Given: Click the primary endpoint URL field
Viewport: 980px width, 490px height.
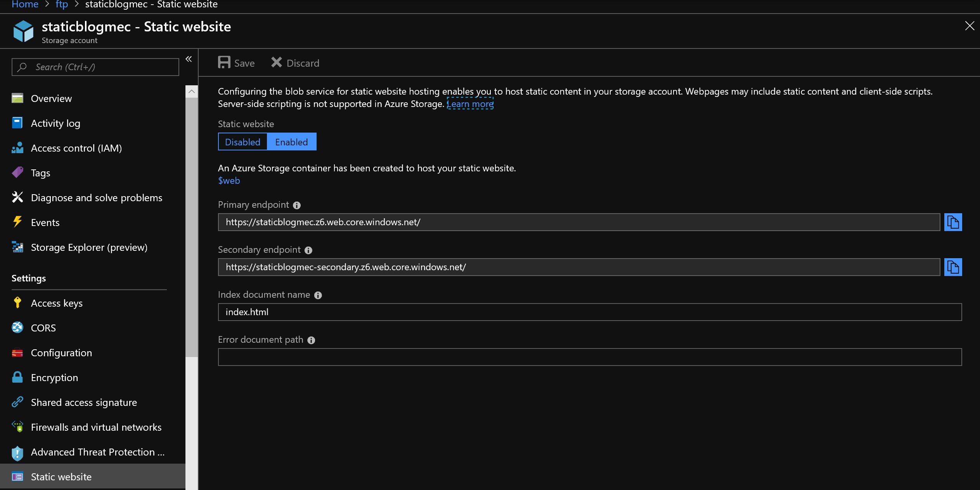Looking at the screenshot, I should point(579,222).
